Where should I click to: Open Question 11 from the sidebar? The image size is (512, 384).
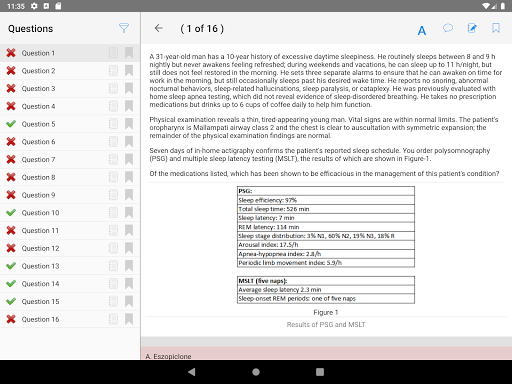pos(70,230)
